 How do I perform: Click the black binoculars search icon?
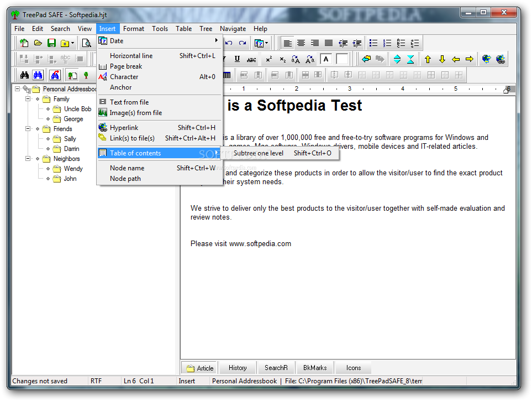[x=24, y=75]
